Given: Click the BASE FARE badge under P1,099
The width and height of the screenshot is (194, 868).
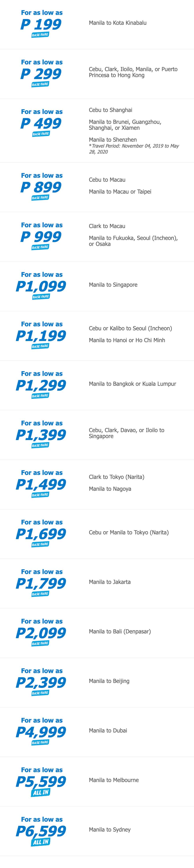Looking at the screenshot, I should 41,297.
